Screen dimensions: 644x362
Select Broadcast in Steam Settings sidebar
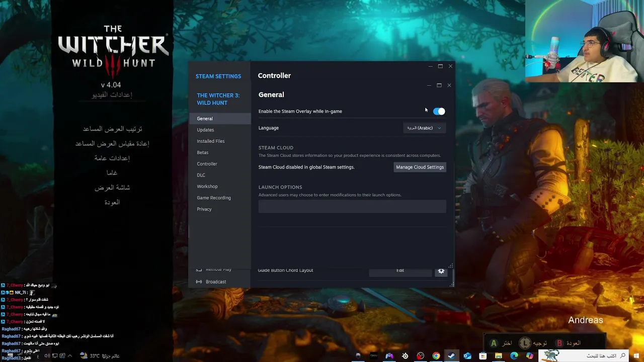click(216, 282)
